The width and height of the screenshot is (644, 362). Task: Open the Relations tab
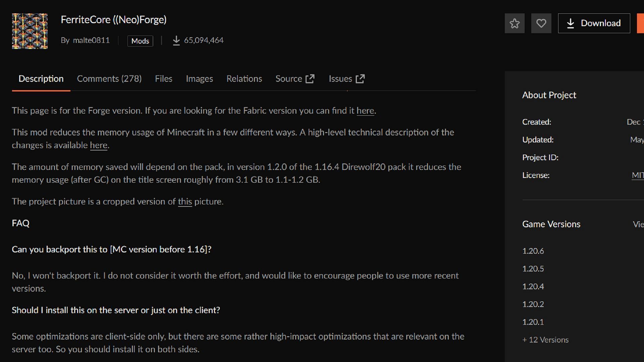pos(244,79)
